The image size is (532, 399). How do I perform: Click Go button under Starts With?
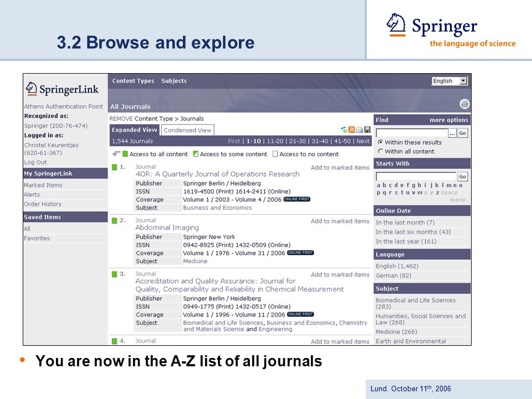(462, 176)
